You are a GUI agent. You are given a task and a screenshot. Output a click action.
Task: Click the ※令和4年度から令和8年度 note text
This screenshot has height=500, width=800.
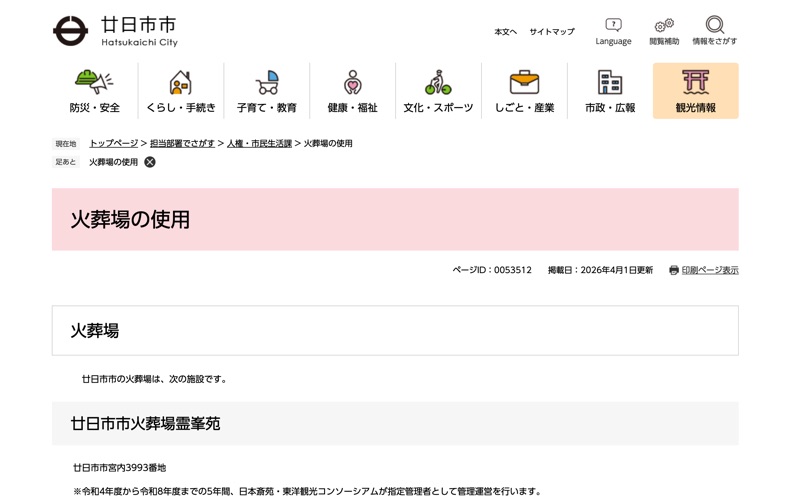pos(308,491)
